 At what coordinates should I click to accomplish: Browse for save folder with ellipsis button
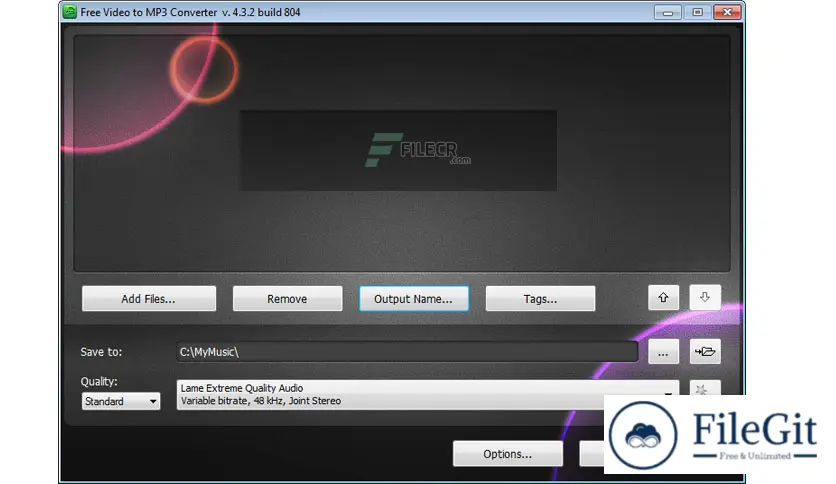pos(663,352)
